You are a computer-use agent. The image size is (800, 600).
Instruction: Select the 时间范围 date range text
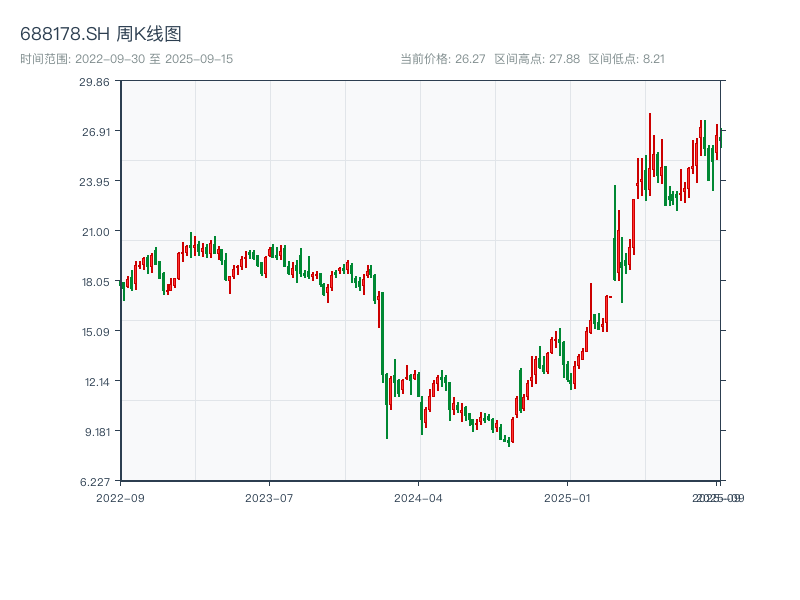click(x=126, y=59)
